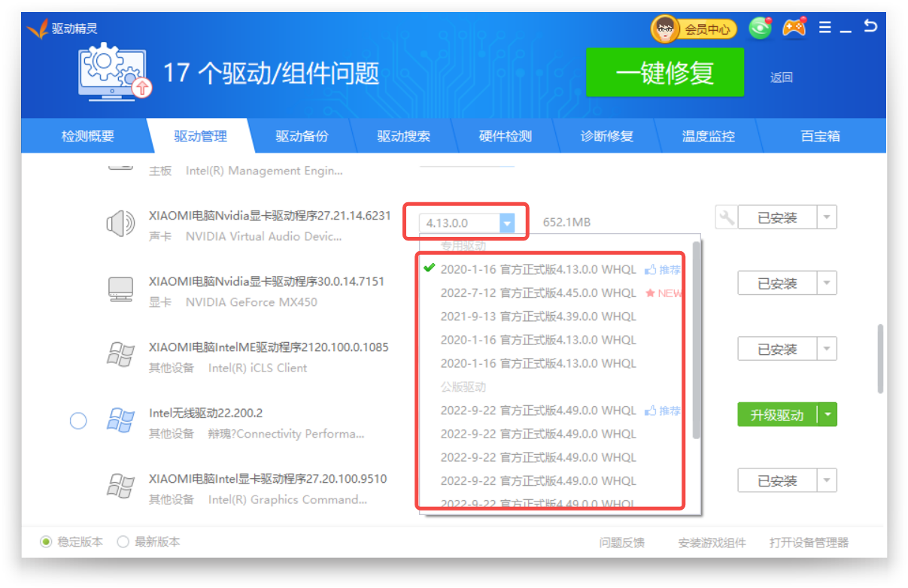The image size is (908, 588).
Task: Click the driver list vertical scrollbar
Action: point(879,359)
